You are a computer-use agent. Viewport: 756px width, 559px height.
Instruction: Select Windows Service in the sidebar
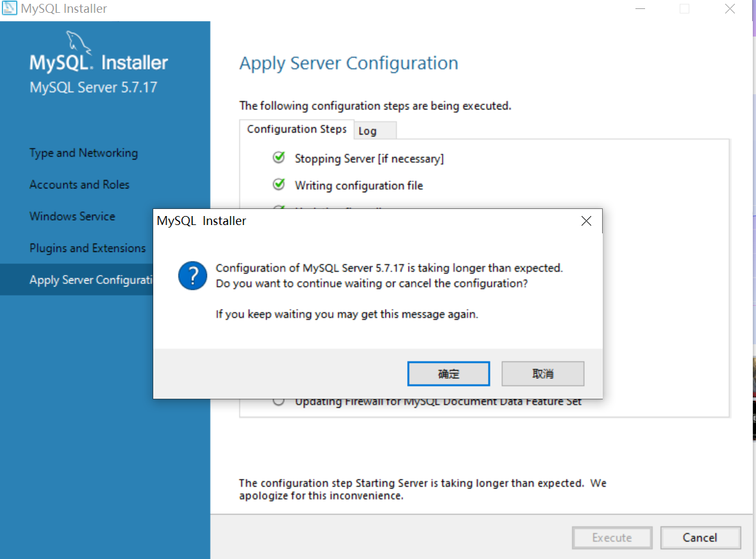(72, 217)
